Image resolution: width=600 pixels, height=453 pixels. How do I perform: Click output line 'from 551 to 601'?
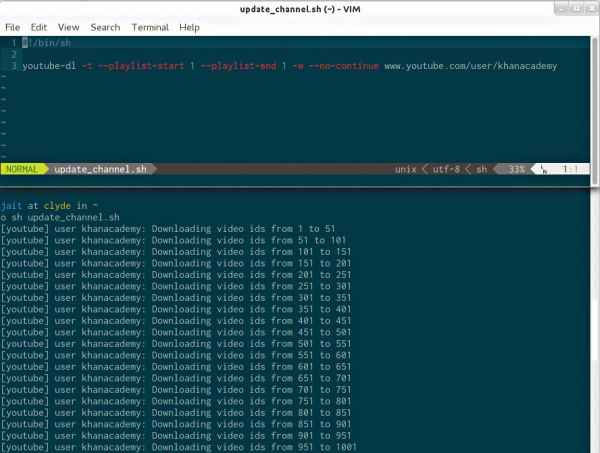[176, 355]
